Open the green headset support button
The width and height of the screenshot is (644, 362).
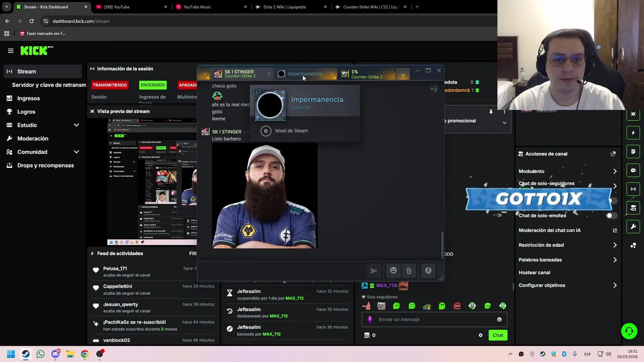pos(629,331)
